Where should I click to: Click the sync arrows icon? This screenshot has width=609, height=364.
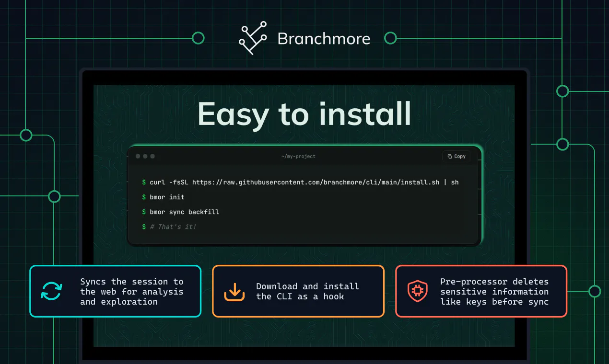(x=51, y=291)
